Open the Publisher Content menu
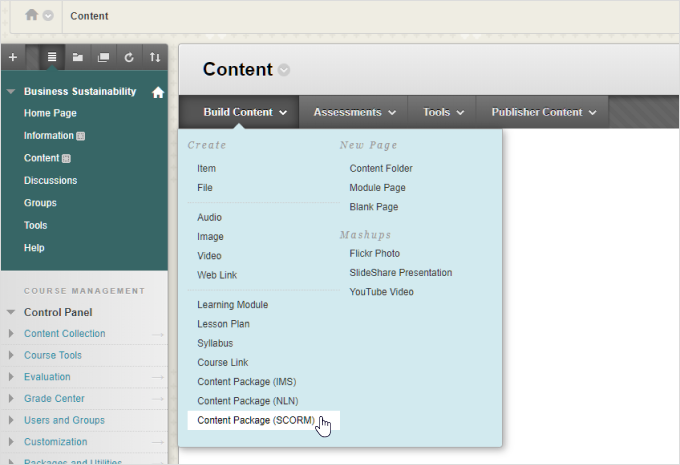 point(544,112)
